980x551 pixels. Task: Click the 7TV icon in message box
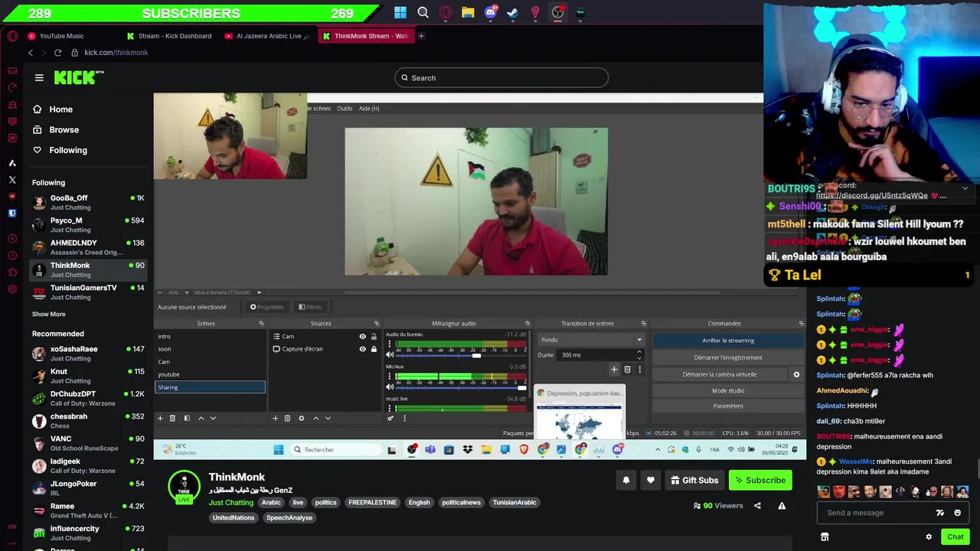tap(940, 513)
